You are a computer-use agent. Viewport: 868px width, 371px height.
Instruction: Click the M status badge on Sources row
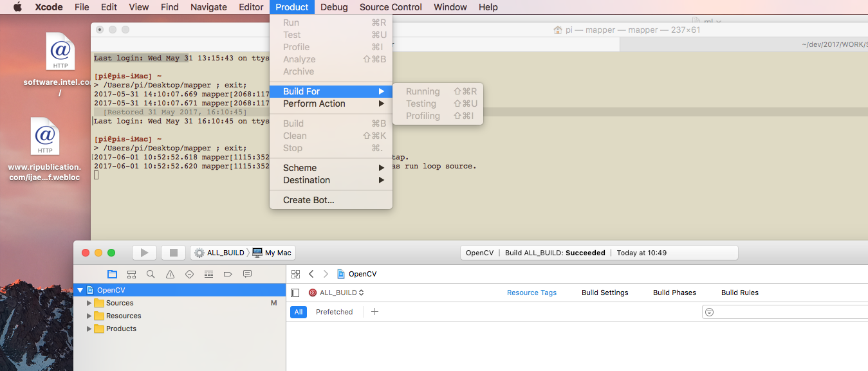(273, 303)
